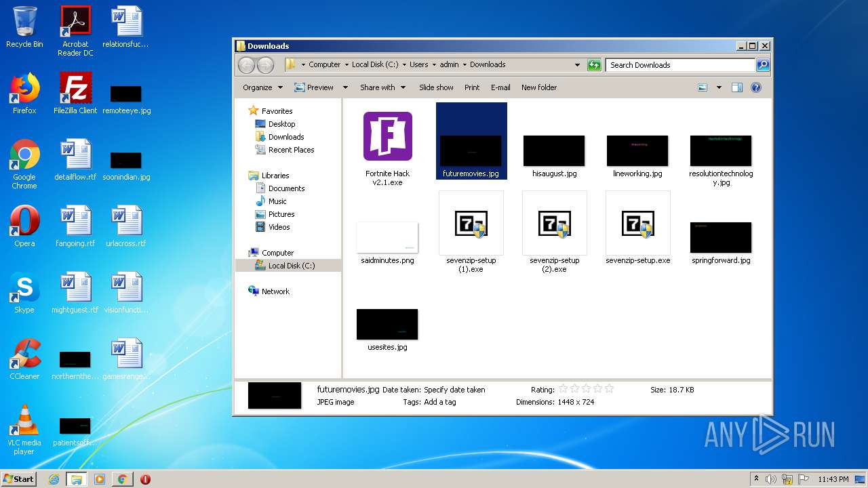
Task: Click the volume speaker tray icon
Action: (x=771, y=479)
